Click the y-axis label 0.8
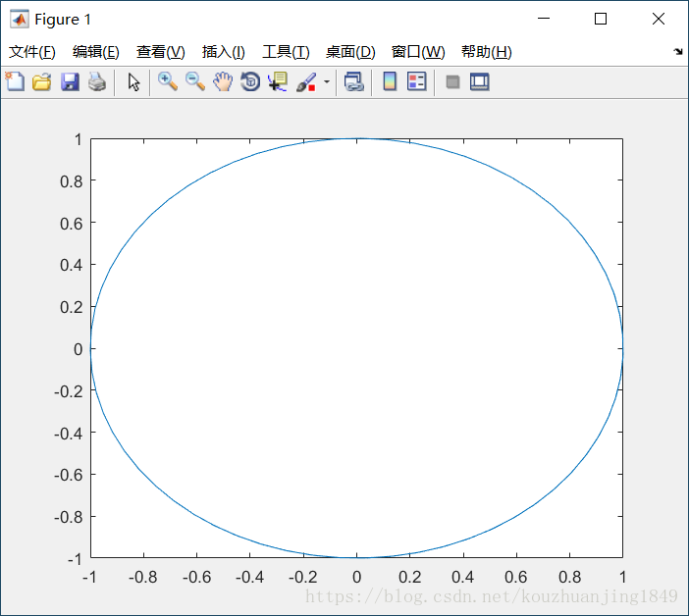Image resolution: width=689 pixels, height=616 pixels. (72, 181)
